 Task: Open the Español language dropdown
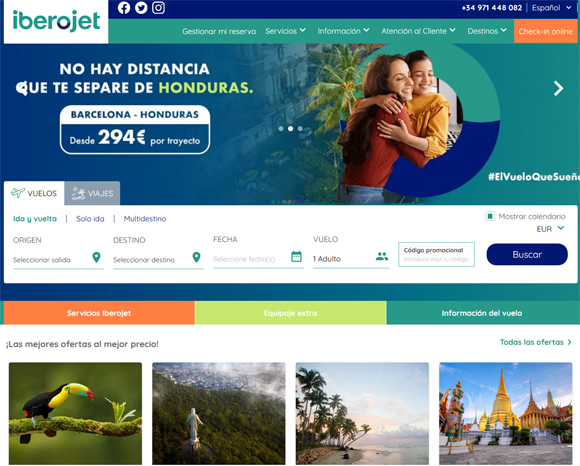[x=551, y=8]
